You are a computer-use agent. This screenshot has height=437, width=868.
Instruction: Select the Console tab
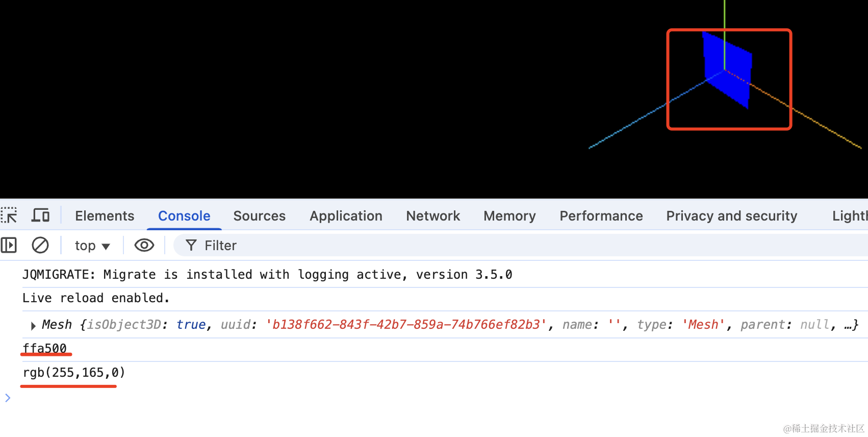click(x=184, y=216)
